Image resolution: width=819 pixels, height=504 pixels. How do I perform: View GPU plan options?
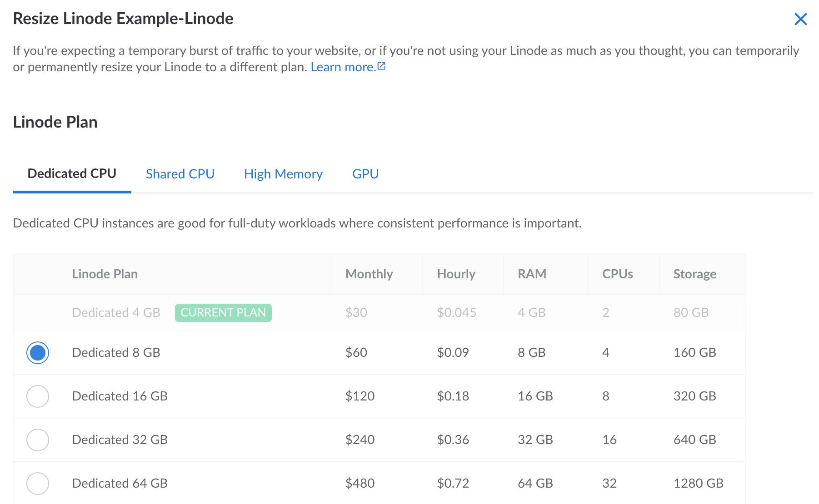[x=366, y=174]
